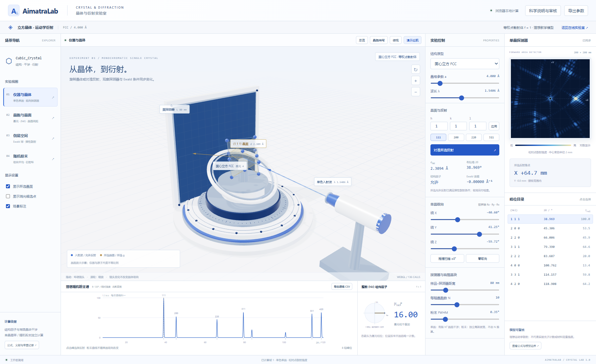Select the 2 2 0 row in peak table
The width and height of the screenshot is (596, 364).
[x=550, y=238]
